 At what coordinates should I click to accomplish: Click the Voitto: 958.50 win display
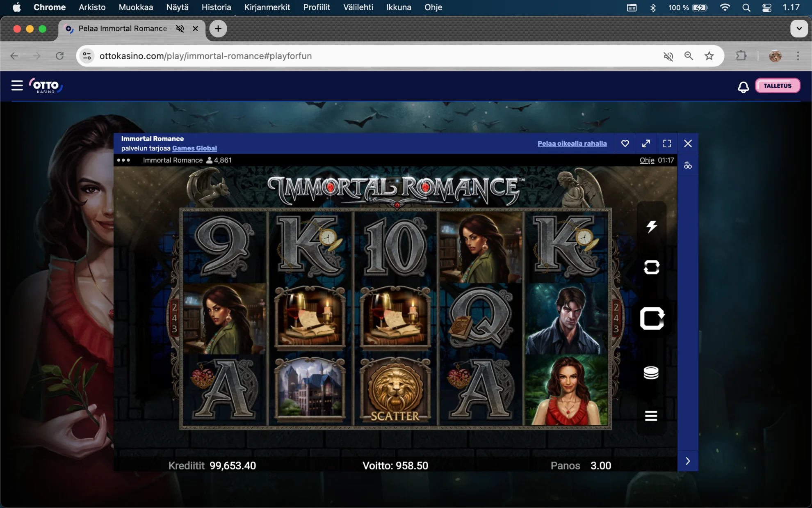coord(395,465)
